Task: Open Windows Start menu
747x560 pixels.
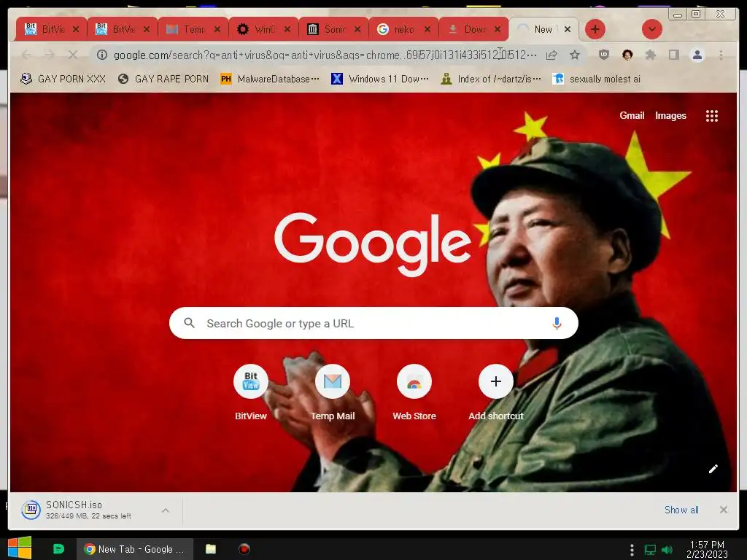Action: point(20,548)
